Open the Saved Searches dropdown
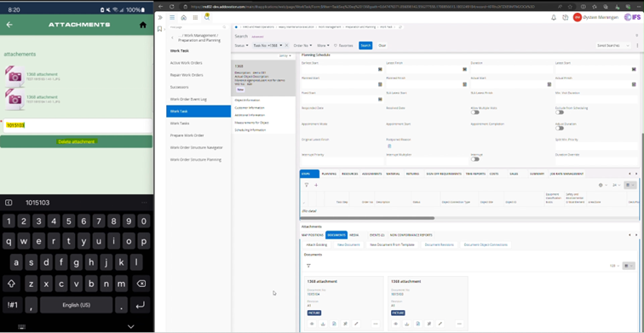Viewport: 644px width, 333px height. (612, 46)
